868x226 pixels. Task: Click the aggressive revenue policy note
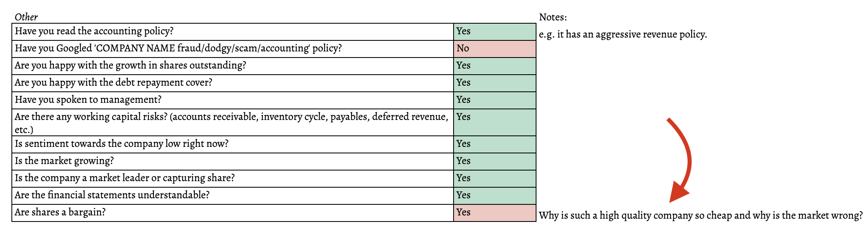623,34
